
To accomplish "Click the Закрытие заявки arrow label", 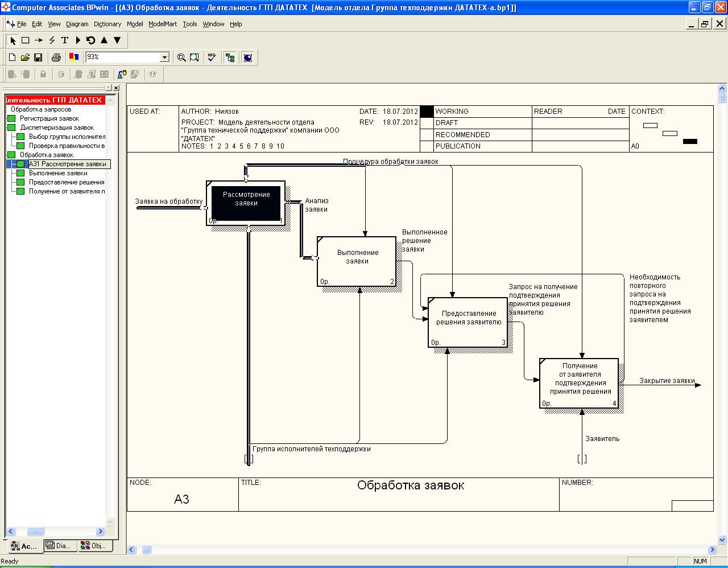I will [x=667, y=381].
